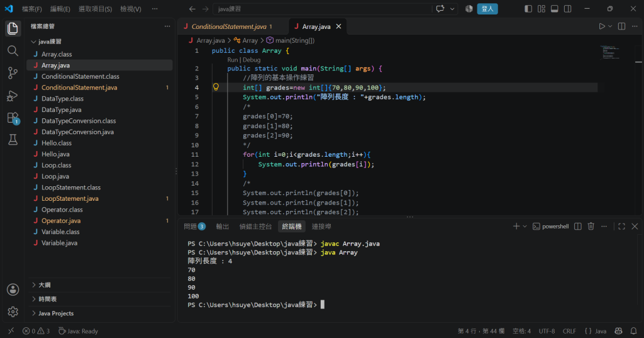This screenshot has height=338, width=644.
Task: Open the Testing beaker view
Action: pyautogui.click(x=13, y=140)
